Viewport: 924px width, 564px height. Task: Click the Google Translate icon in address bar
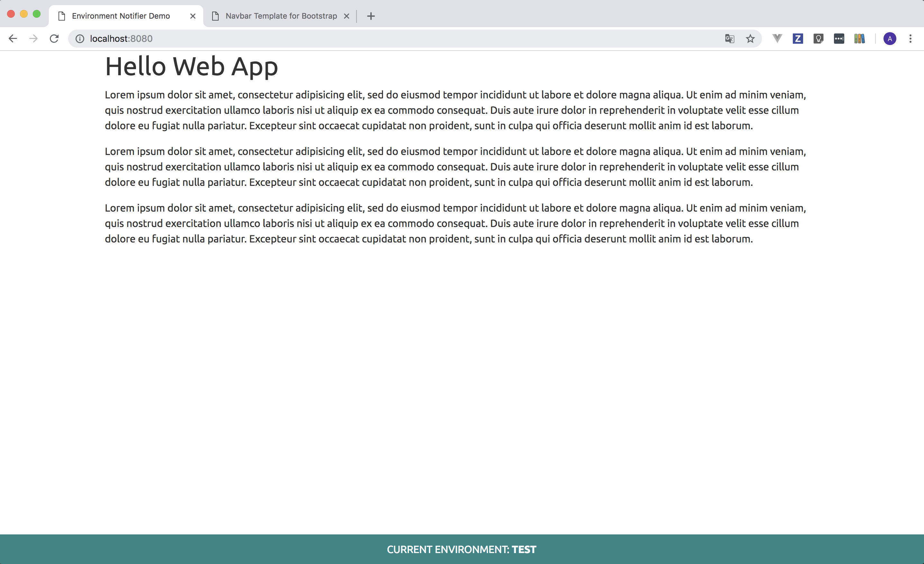729,39
